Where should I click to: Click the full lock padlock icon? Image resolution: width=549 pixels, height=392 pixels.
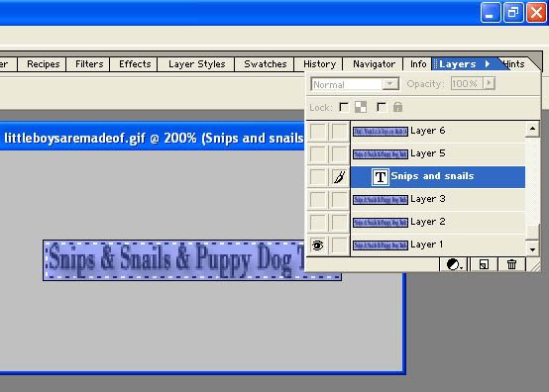coord(397,107)
